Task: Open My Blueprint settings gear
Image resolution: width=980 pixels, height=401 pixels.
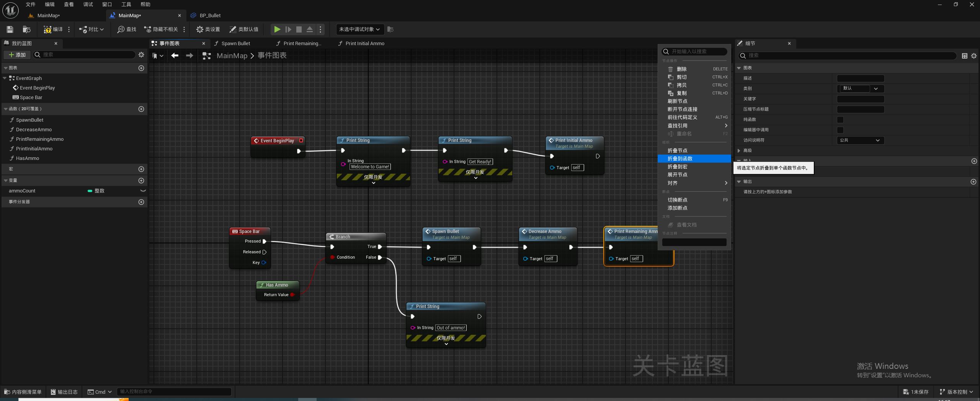Action: tap(141, 55)
